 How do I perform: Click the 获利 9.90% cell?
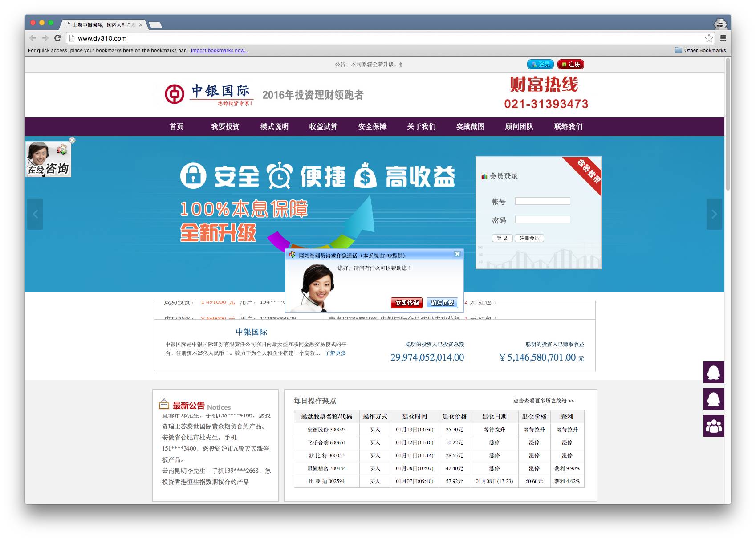coord(567,468)
